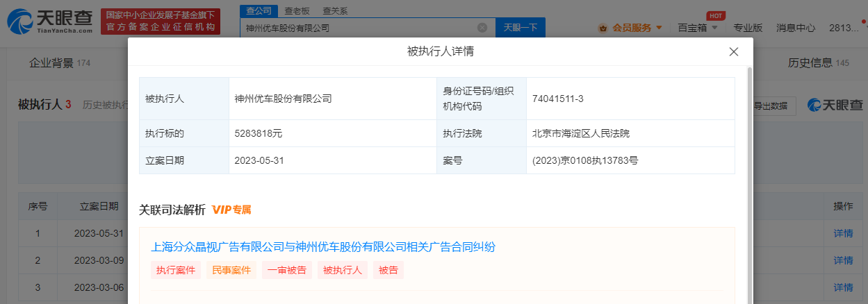Viewport: 868px width, 304px height.
Task: Switch to the 查老板 search tab
Action: click(297, 11)
